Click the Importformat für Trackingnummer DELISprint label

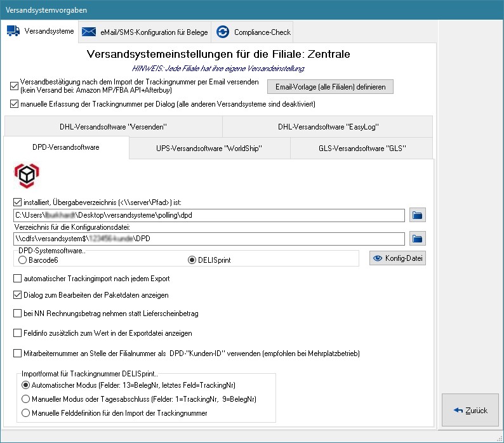tap(90, 374)
